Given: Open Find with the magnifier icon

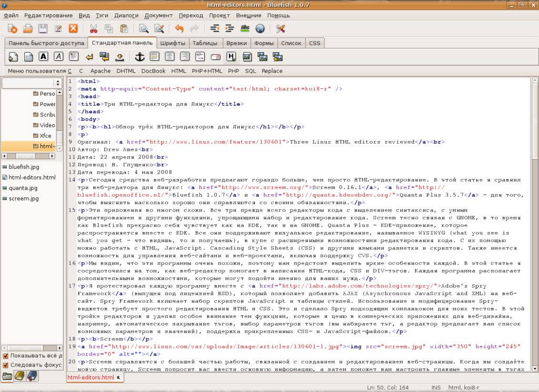Looking at the screenshot, I should [143, 29].
